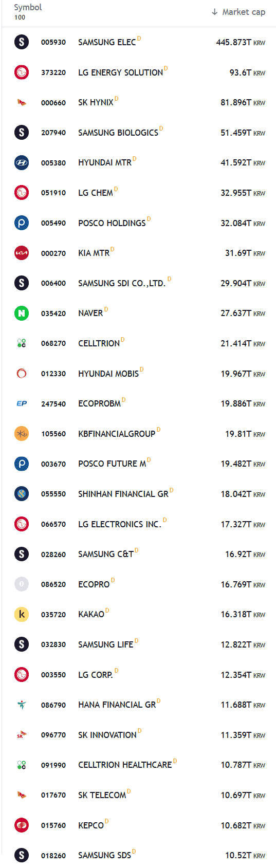Click the LG Energy Solution logo icon
This screenshot has height=868, width=276.
[x=22, y=72]
